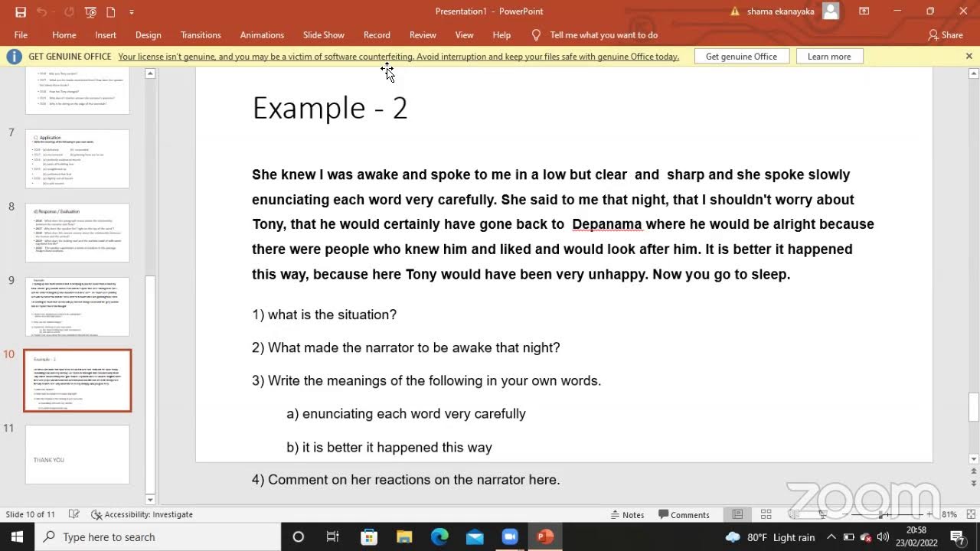The height and width of the screenshot is (551, 980).
Task: Fit slide to current window icon
Action: 970,514
